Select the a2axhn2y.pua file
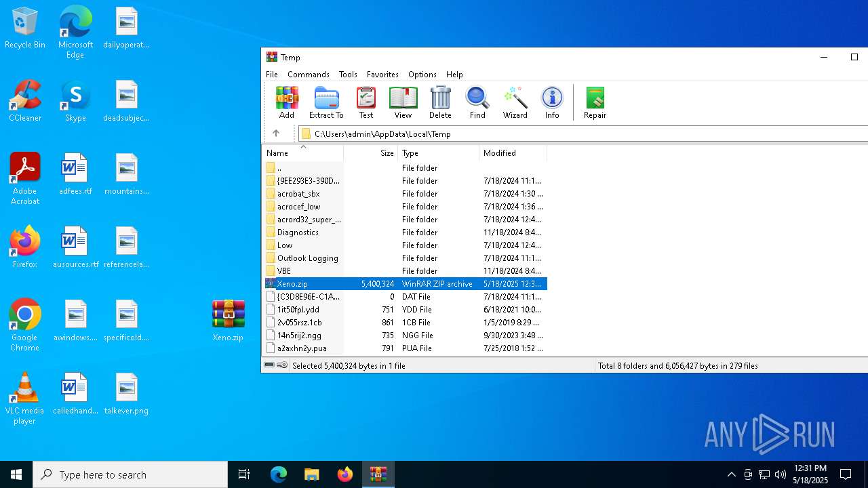 406,348
